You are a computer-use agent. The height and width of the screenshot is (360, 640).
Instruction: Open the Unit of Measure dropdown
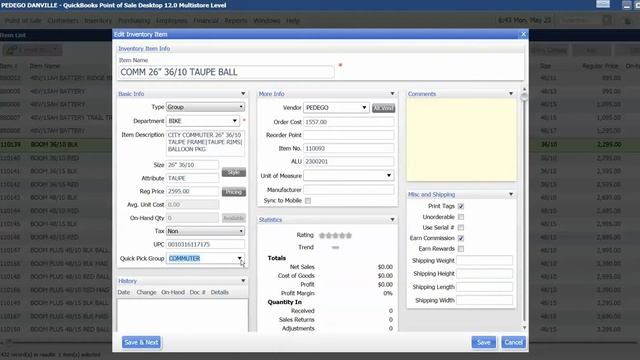(349, 176)
